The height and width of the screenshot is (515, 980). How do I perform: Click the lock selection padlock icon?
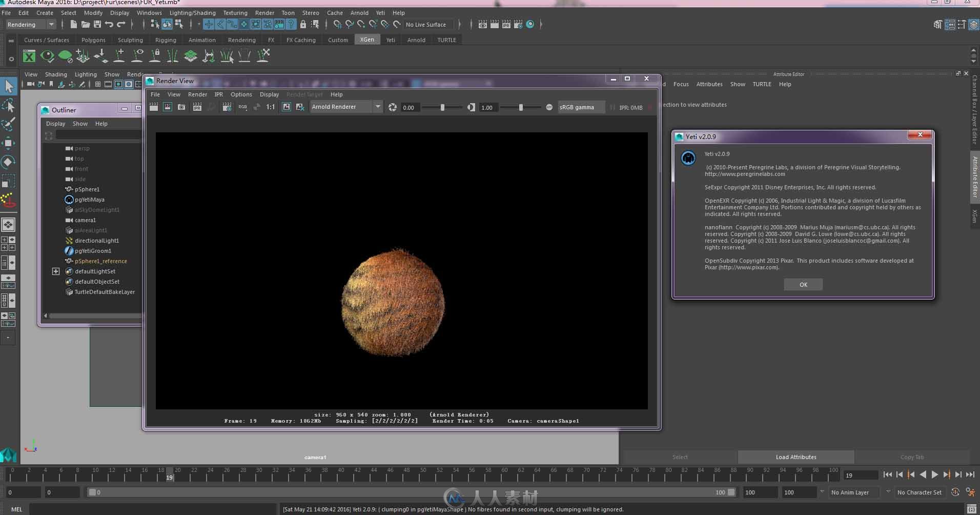(303, 24)
